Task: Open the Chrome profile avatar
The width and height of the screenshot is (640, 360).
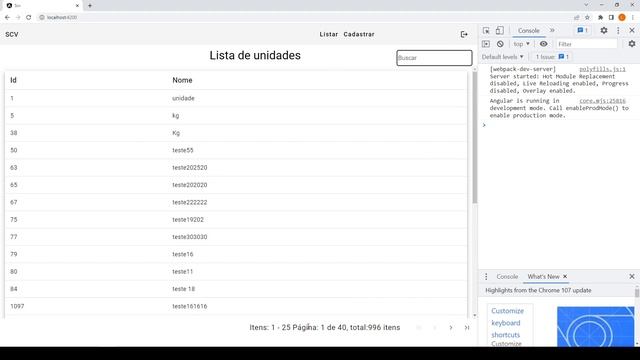Action: coord(622,17)
